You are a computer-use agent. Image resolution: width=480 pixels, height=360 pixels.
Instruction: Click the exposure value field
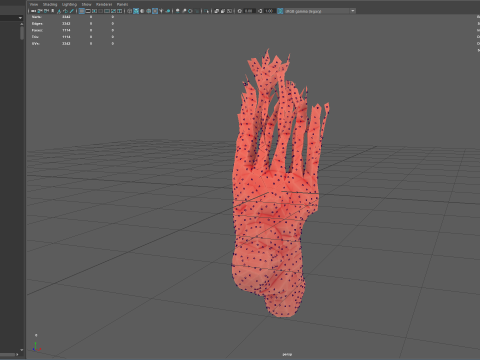coord(249,11)
